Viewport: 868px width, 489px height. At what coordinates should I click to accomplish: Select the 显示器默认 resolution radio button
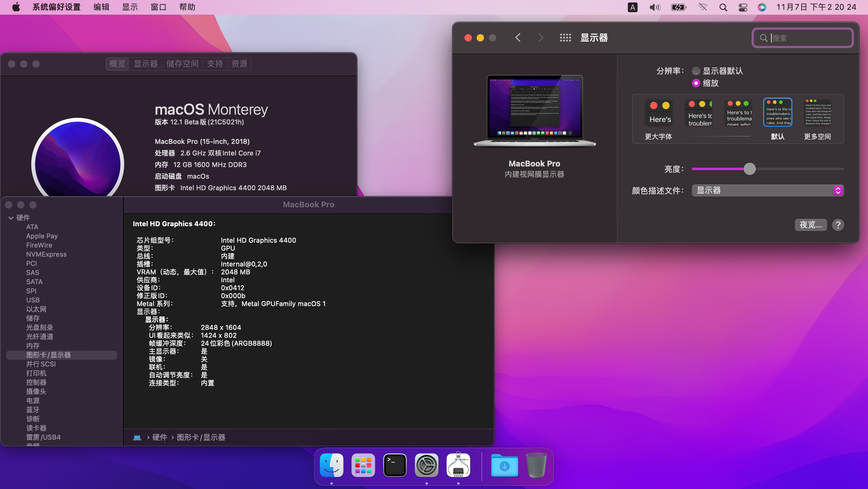tap(696, 71)
